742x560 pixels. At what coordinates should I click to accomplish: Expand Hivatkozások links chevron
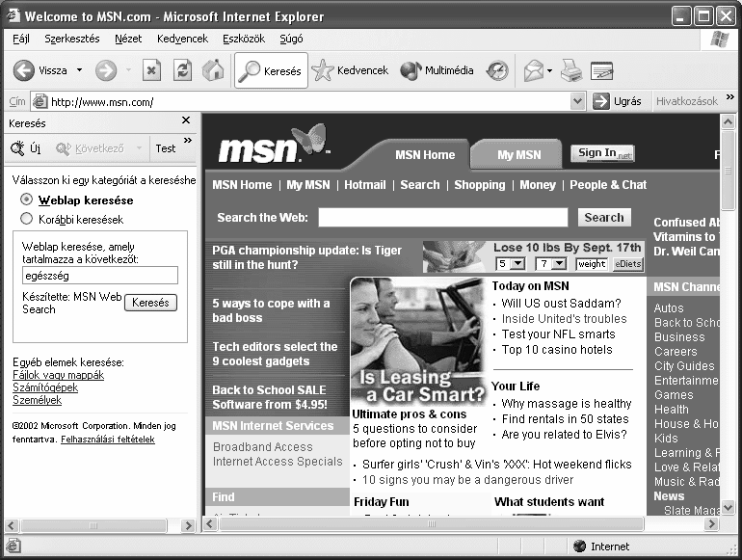click(730, 97)
